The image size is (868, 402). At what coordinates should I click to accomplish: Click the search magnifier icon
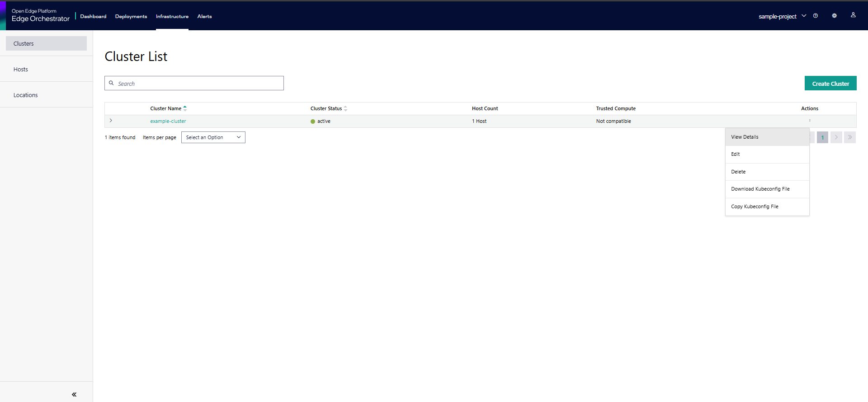click(x=111, y=83)
